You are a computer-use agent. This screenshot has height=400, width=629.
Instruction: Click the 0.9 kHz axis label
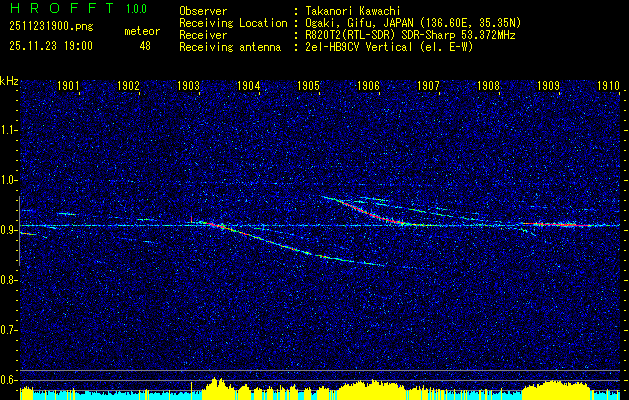pyautogui.click(x=7, y=230)
